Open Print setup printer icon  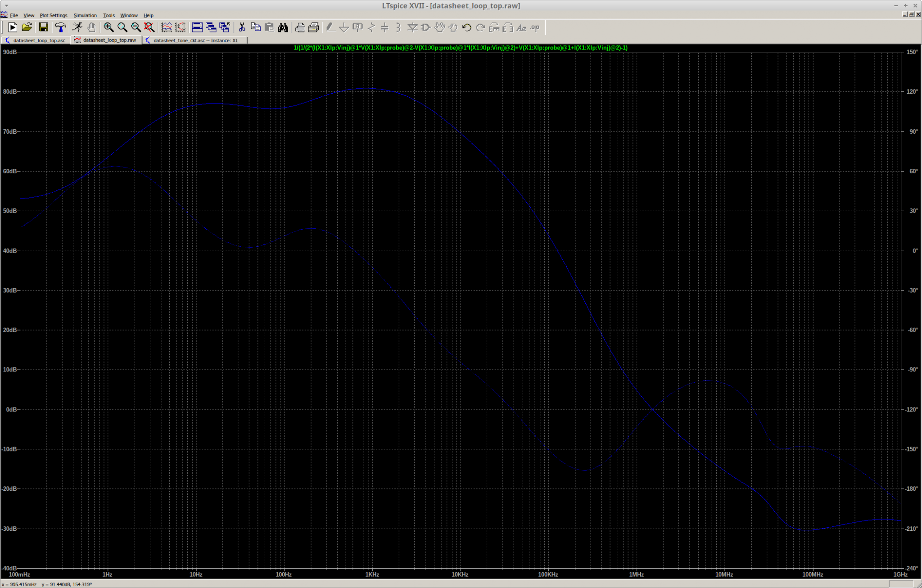point(300,27)
